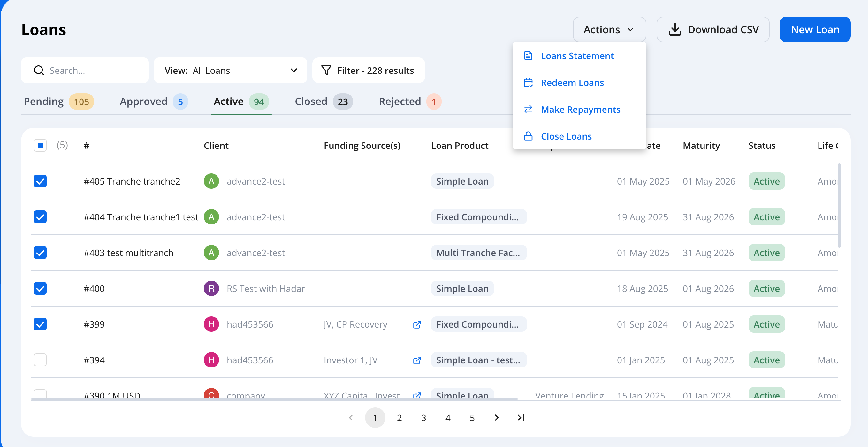Screen dimensions: 868x447
Task: Go to page 3
Action: [x=423, y=418]
